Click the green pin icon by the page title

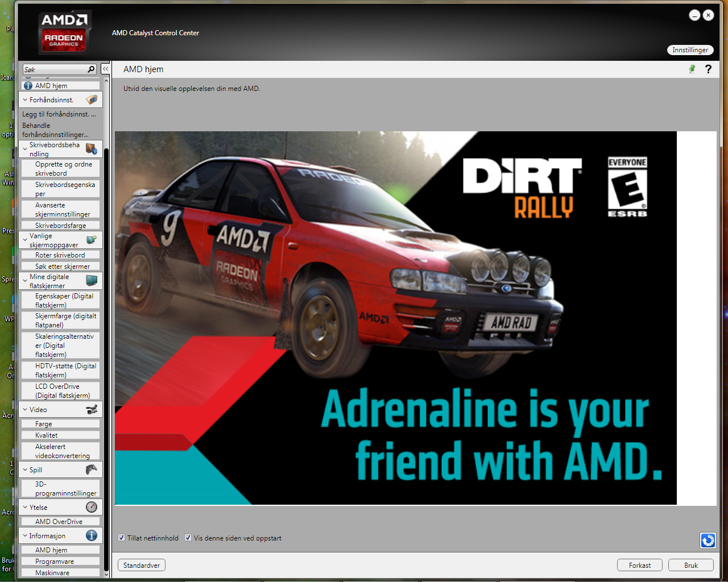pyautogui.click(x=692, y=69)
